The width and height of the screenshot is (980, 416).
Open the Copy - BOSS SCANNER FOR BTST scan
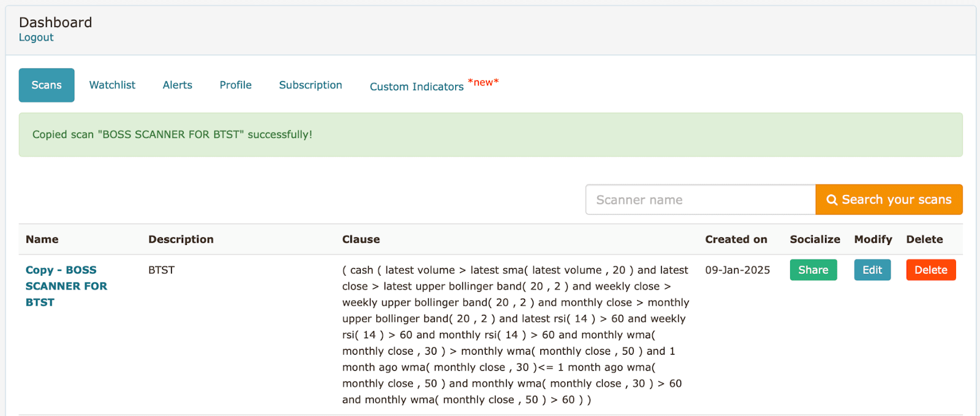tap(66, 286)
